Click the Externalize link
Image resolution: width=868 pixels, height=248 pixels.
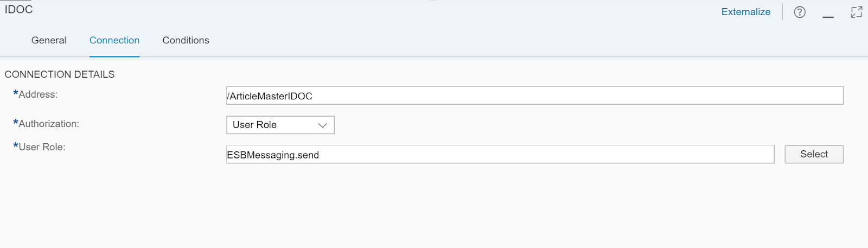(745, 12)
